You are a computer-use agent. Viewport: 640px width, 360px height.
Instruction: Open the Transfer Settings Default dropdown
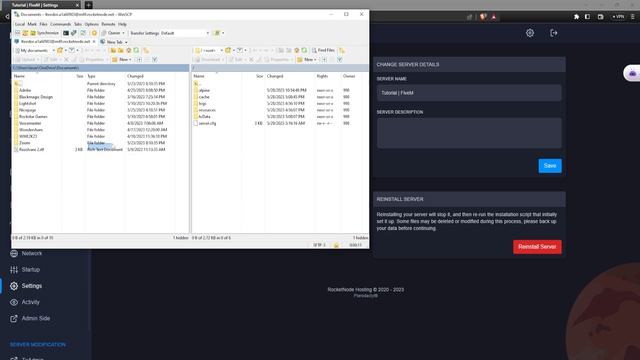click(x=169, y=33)
